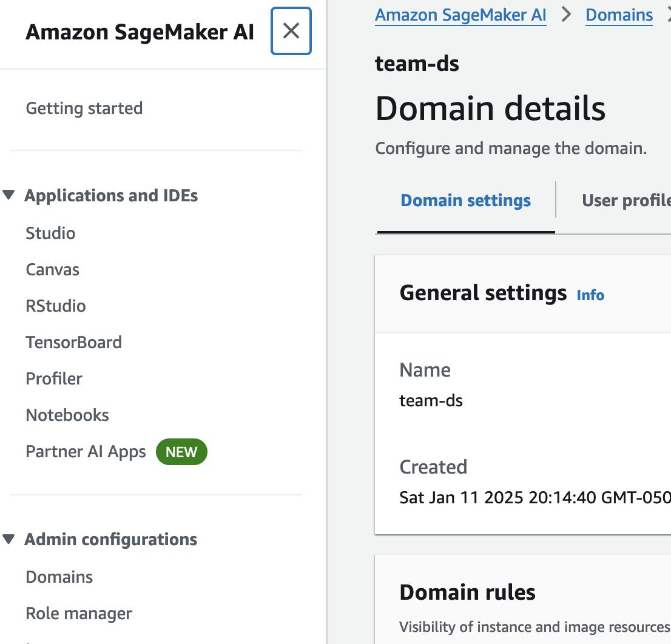Open Info link beside General settings
This screenshot has height=644, width=671.
click(x=590, y=295)
